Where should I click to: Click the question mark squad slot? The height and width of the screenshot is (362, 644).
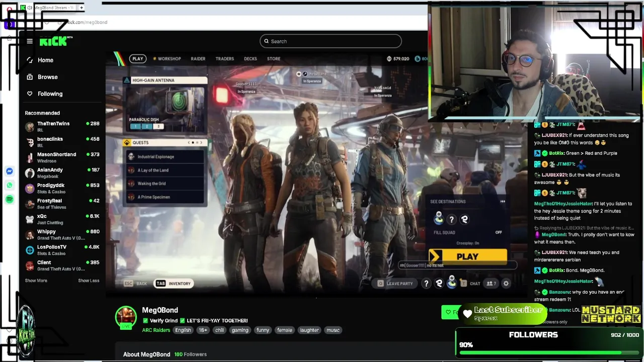(452, 219)
